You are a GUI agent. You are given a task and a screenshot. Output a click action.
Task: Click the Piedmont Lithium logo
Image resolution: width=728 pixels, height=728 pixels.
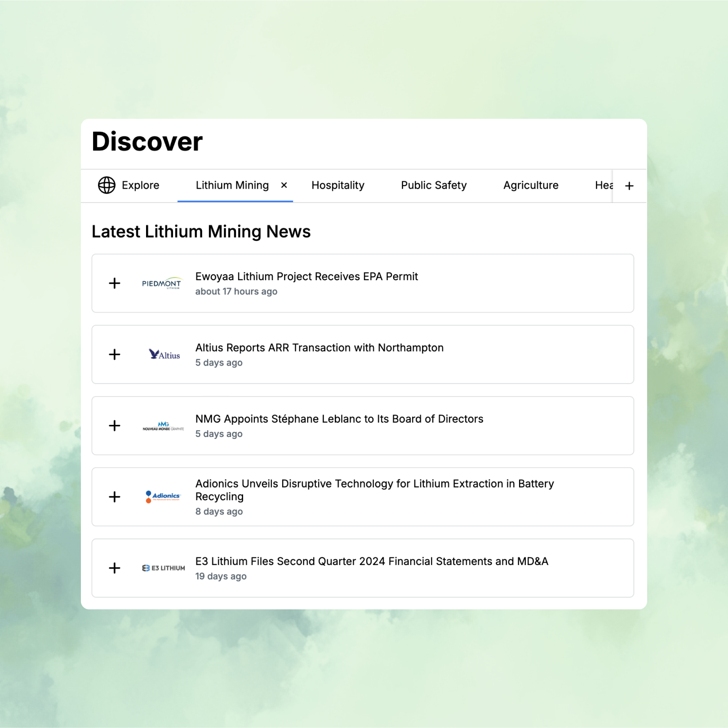[162, 283]
